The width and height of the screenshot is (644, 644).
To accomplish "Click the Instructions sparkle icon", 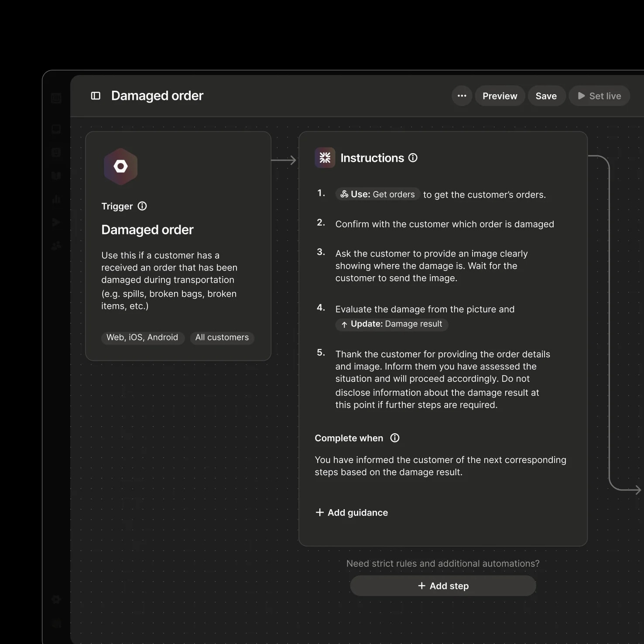I will pos(325,158).
